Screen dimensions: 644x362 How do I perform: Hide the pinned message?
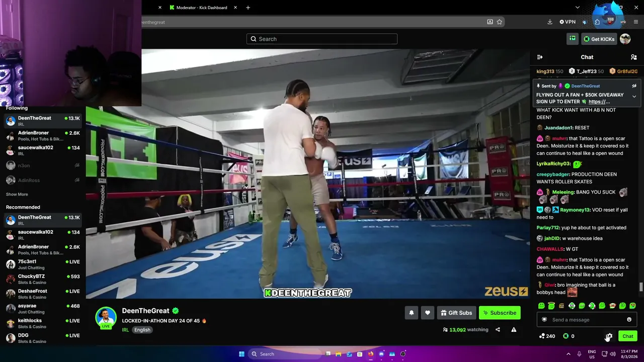634,86
